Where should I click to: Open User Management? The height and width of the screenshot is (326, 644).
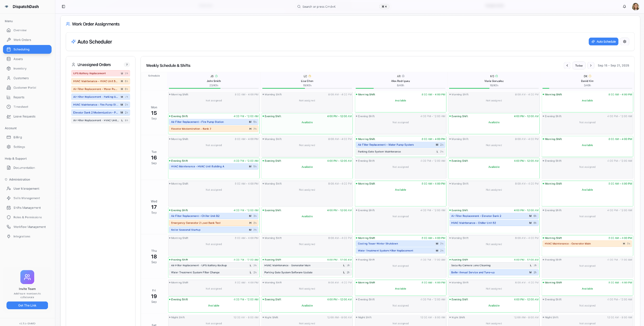[27, 189]
